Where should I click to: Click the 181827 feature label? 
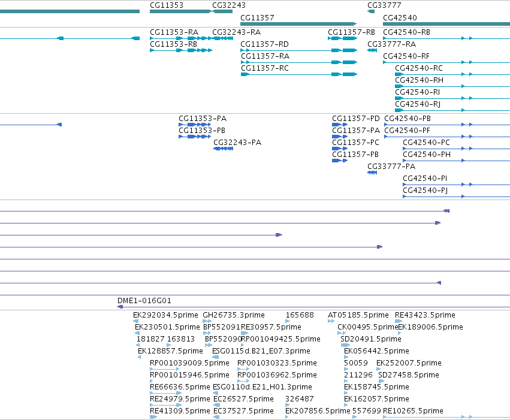(x=150, y=339)
